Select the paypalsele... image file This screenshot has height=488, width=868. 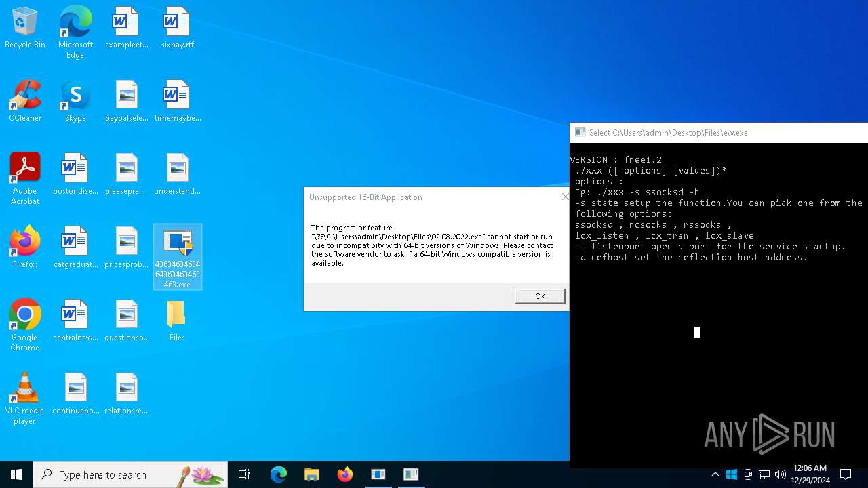tap(126, 102)
